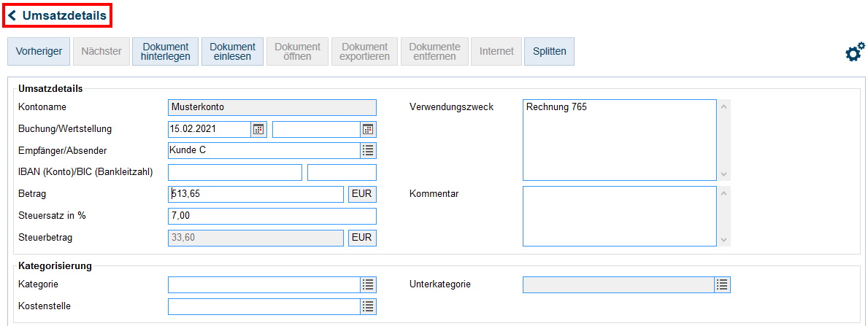Open Empfänger/Absender list icon

369,150
